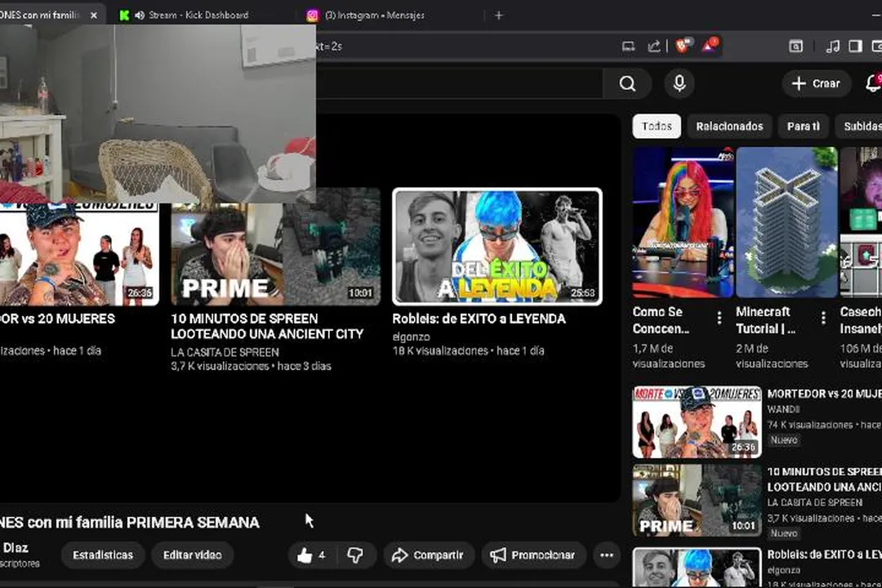Screen dimensions: 882x588
Task: Toggle the browser sidebar panel icon
Action: coord(855,46)
